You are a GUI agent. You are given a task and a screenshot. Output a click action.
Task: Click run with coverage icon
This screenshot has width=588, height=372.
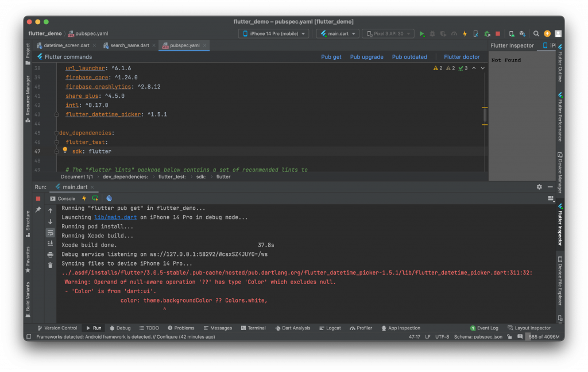tap(443, 34)
